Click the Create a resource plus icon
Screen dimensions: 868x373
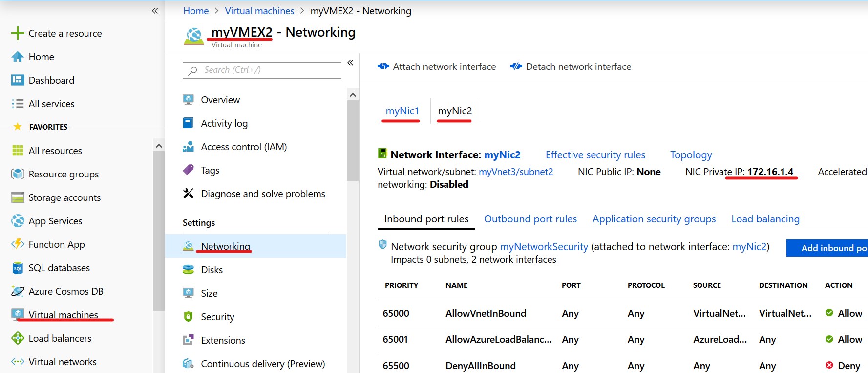[18, 33]
